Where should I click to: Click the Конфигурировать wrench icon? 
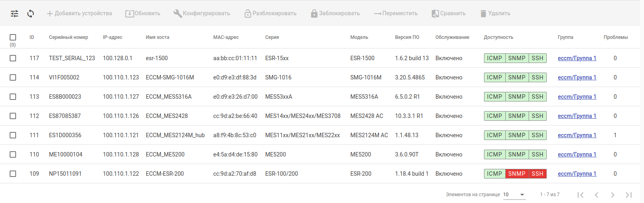coord(177,13)
